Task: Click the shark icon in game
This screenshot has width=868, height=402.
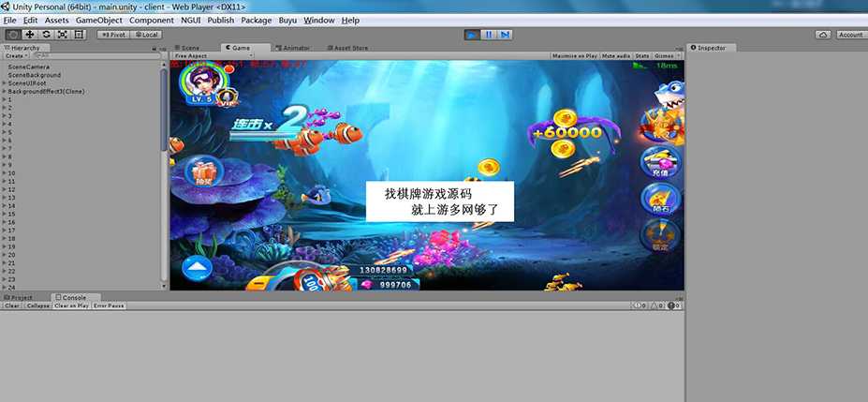Action: point(669,96)
